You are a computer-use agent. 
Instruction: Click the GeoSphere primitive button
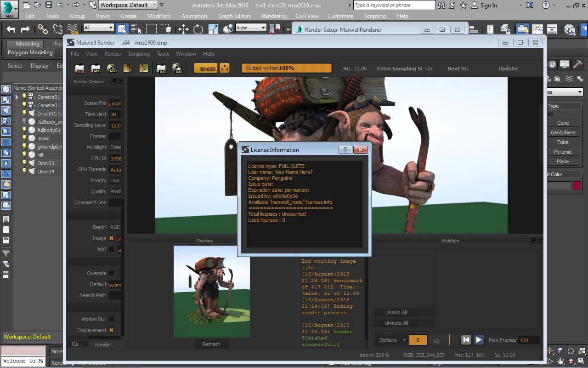click(563, 132)
